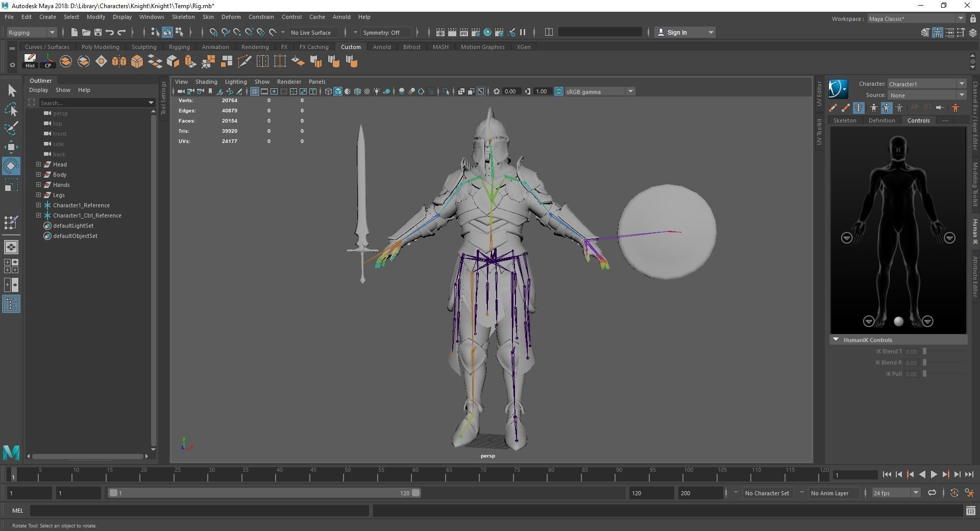Viewport: 980px width, 531px height.
Task: Activate the Rotate tool in the toolbox
Action: click(11, 166)
